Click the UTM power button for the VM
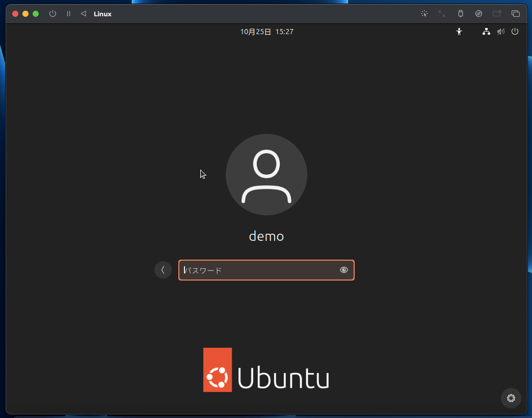Viewport: 532px width, 418px height. coord(52,14)
